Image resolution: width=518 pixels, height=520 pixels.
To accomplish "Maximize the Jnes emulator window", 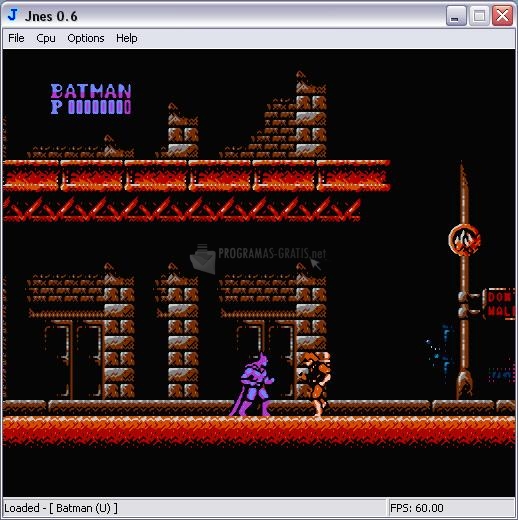I will 479,16.
